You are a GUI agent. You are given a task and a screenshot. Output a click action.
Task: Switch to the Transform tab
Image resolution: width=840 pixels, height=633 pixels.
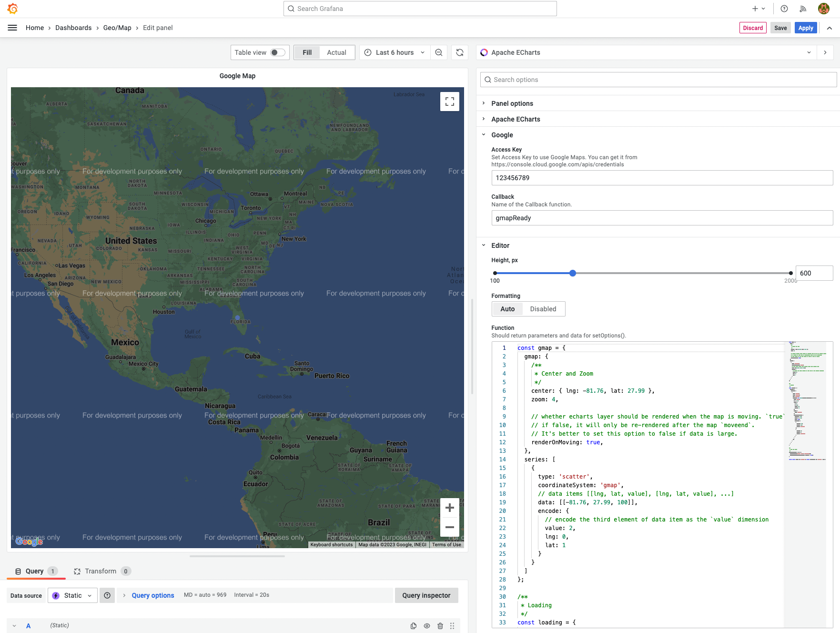[x=101, y=571]
